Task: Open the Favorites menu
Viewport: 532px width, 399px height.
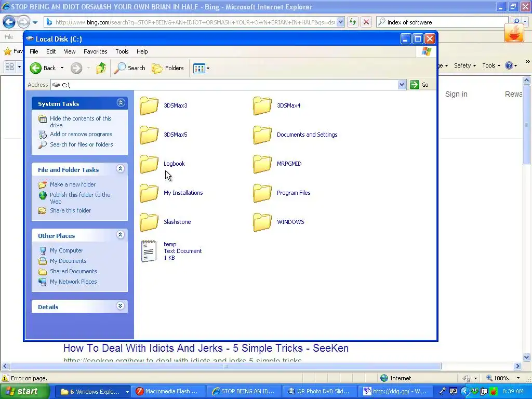Action: 96,51
